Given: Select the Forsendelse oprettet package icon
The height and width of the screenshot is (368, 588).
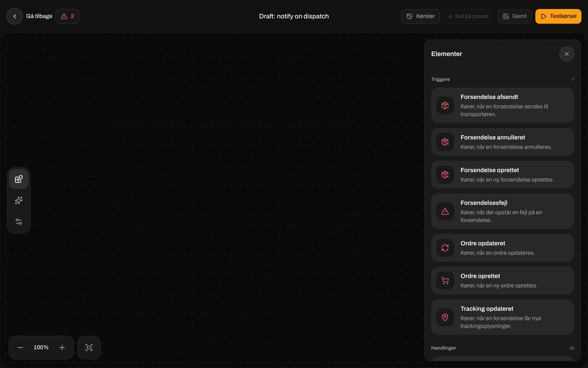Looking at the screenshot, I should (445, 175).
